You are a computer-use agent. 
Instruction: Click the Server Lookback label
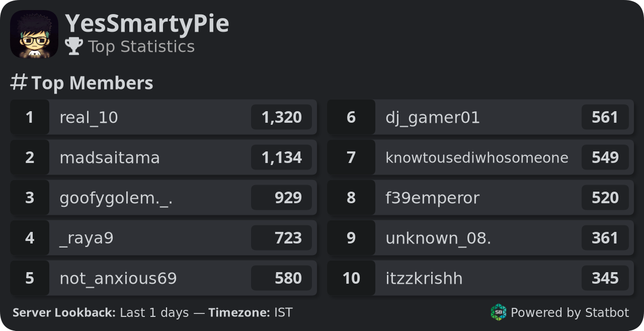click(64, 312)
